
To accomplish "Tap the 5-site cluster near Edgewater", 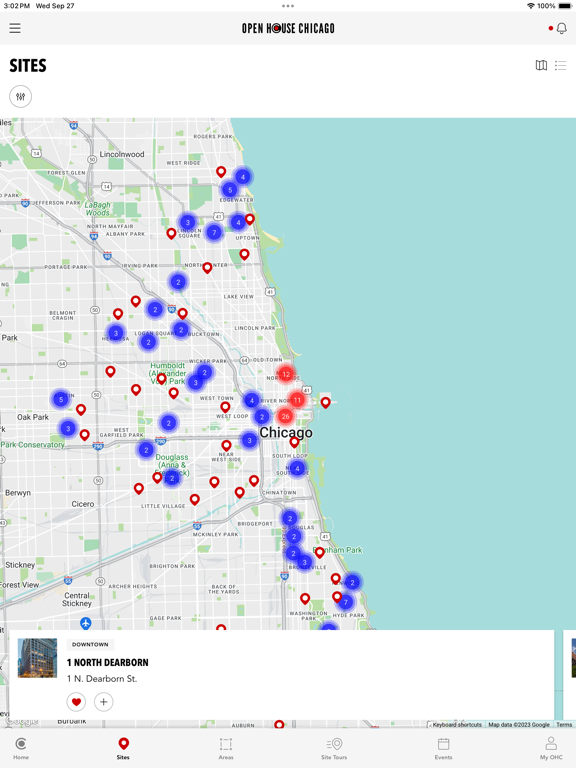I will pos(230,190).
